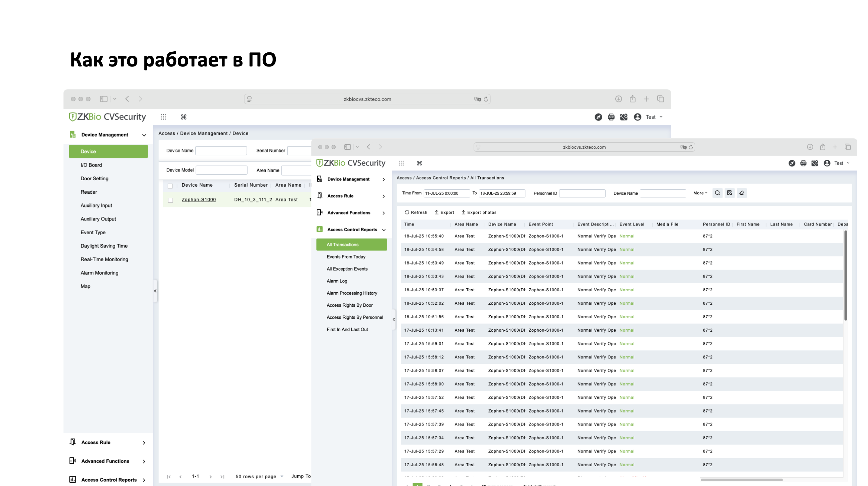Click compass icon in back window header

tap(599, 117)
